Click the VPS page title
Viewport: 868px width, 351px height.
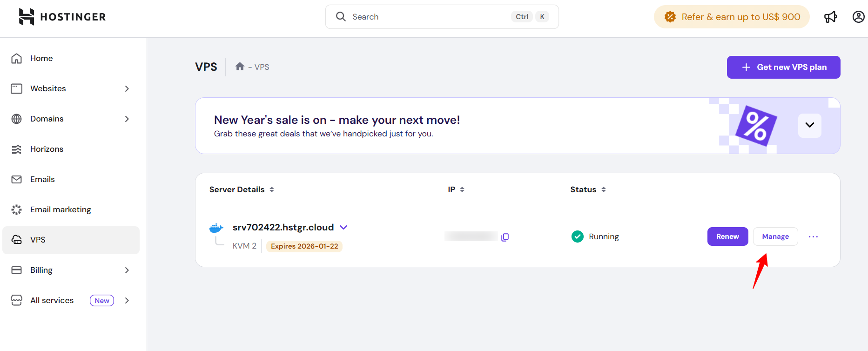[206, 67]
